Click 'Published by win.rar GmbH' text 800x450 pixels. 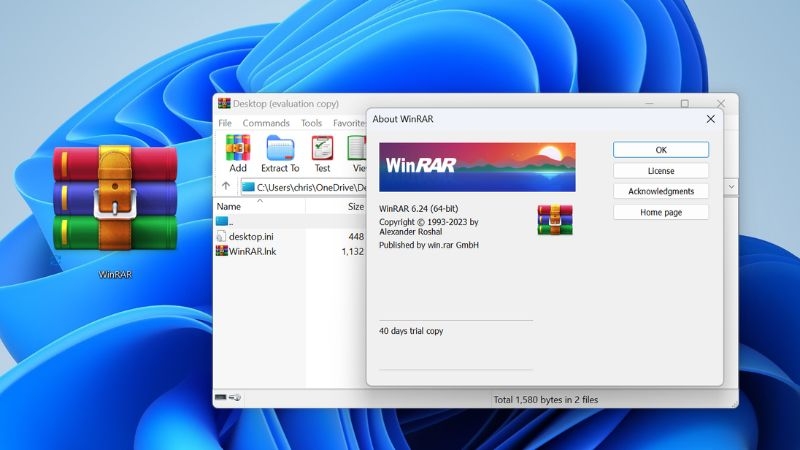tap(429, 245)
